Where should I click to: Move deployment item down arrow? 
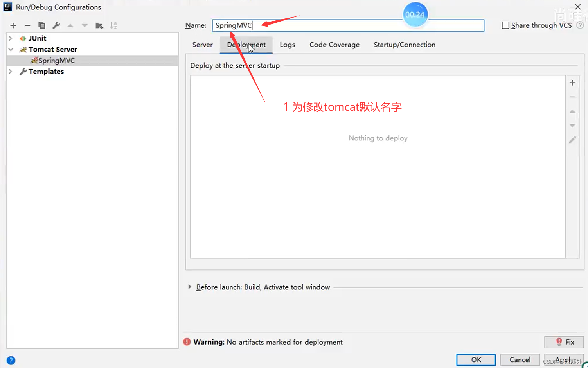point(572,126)
